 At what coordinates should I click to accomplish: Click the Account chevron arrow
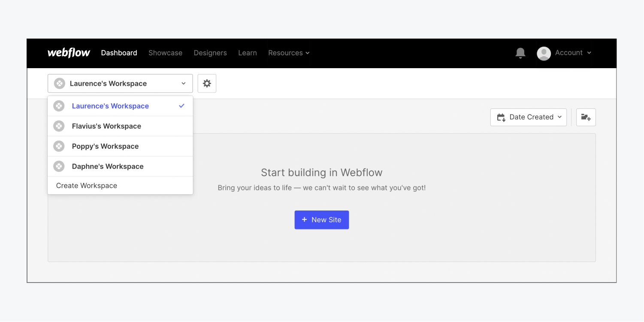589,53
